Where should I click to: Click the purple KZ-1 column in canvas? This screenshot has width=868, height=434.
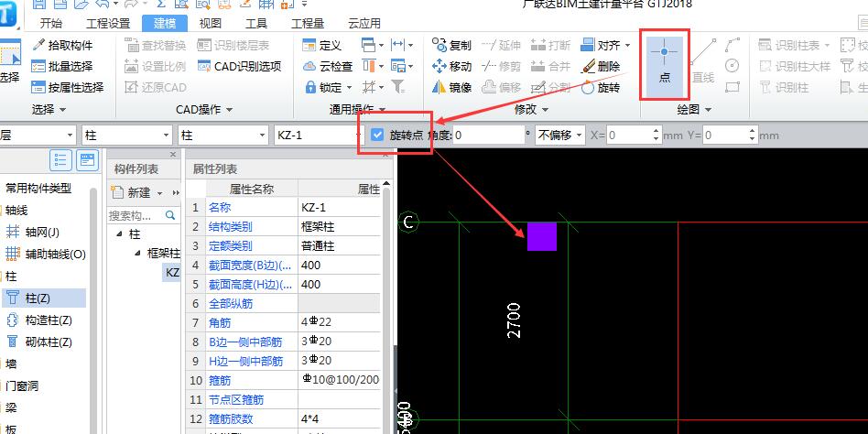point(541,236)
